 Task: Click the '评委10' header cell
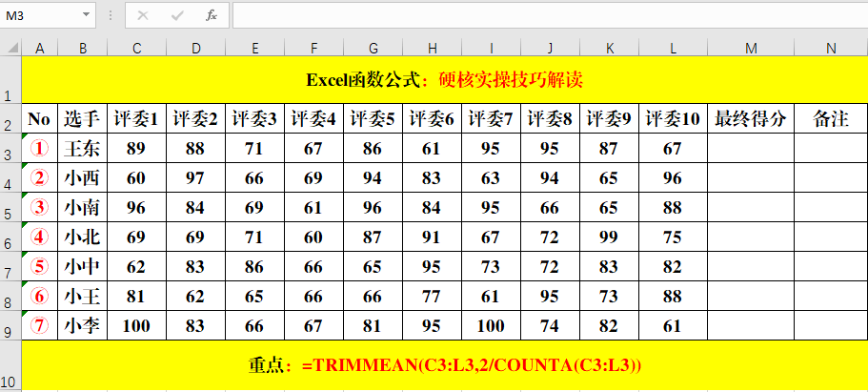tap(673, 118)
